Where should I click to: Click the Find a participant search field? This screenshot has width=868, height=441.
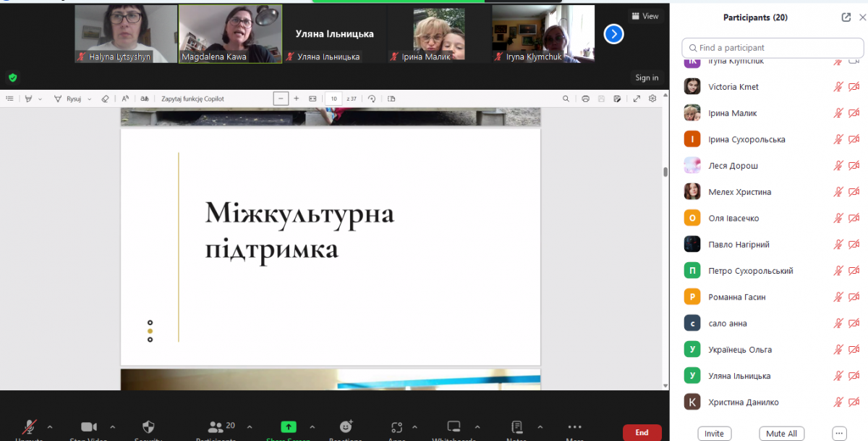pos(772,47)
